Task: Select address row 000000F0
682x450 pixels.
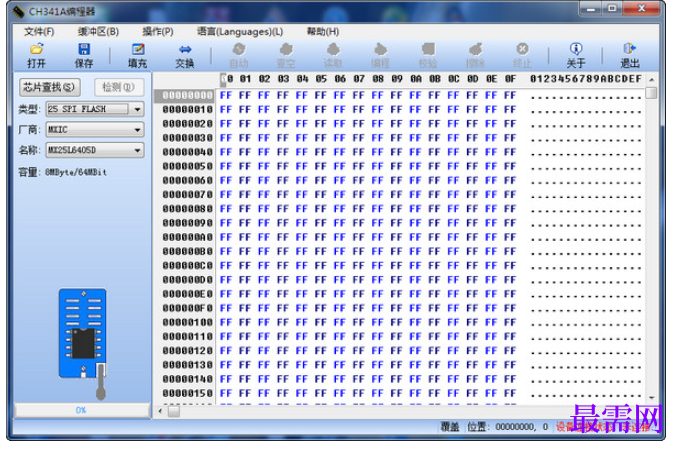Action: pyautogui.click(x=187, y=308)
